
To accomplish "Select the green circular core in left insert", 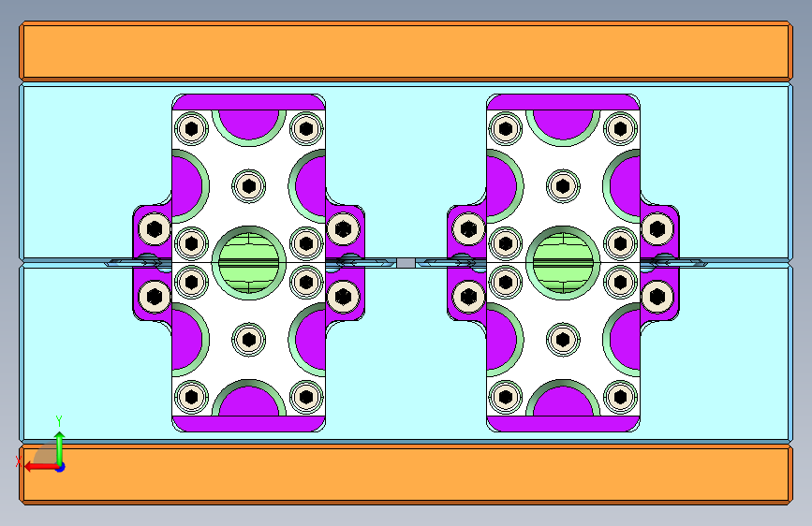I will coord(248,262).
